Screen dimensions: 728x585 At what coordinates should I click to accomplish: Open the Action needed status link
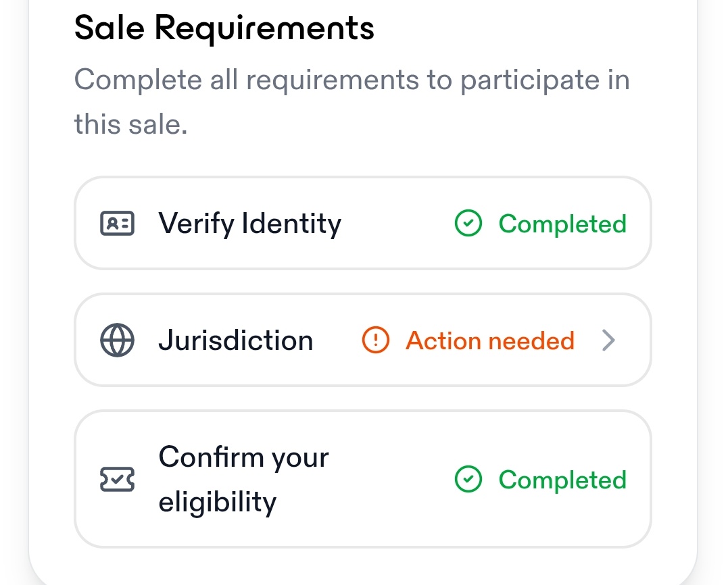click(489, 340)
